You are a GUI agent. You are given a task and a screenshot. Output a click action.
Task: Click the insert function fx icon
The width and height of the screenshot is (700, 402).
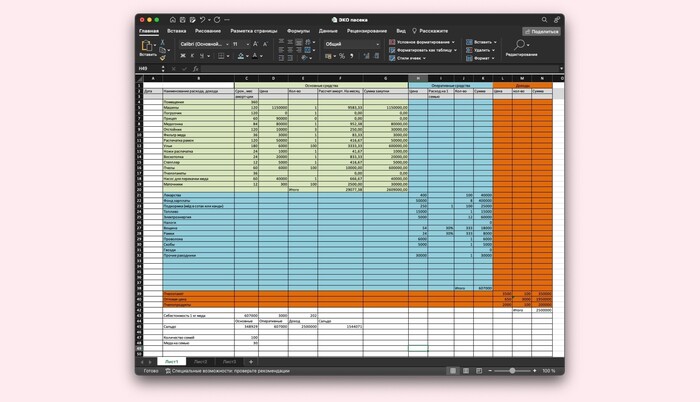196,68
